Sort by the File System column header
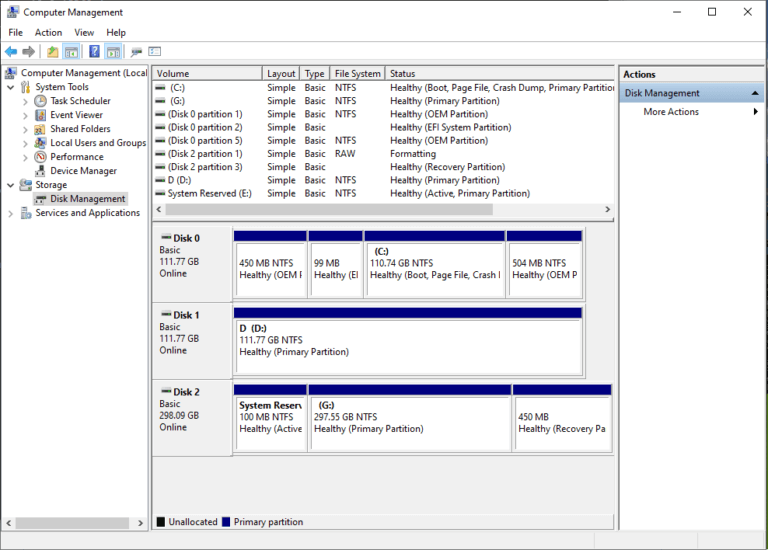The image size is (768, 550). coord(358,73)
